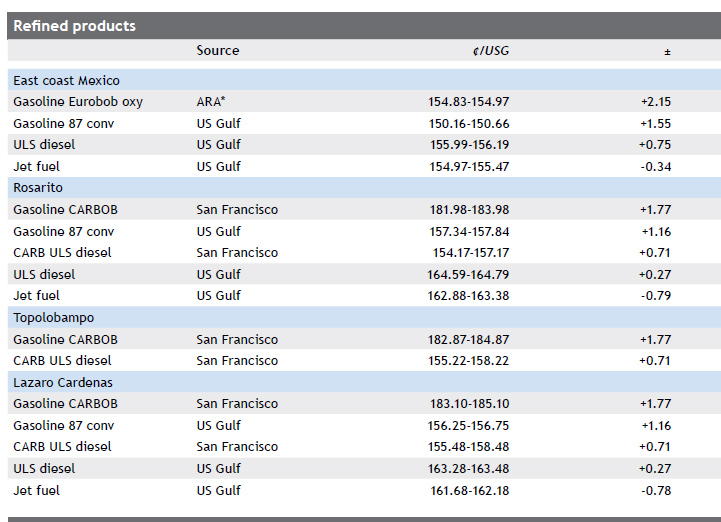Click the ± change column header
Screen dimensions: 721x522
666,51
